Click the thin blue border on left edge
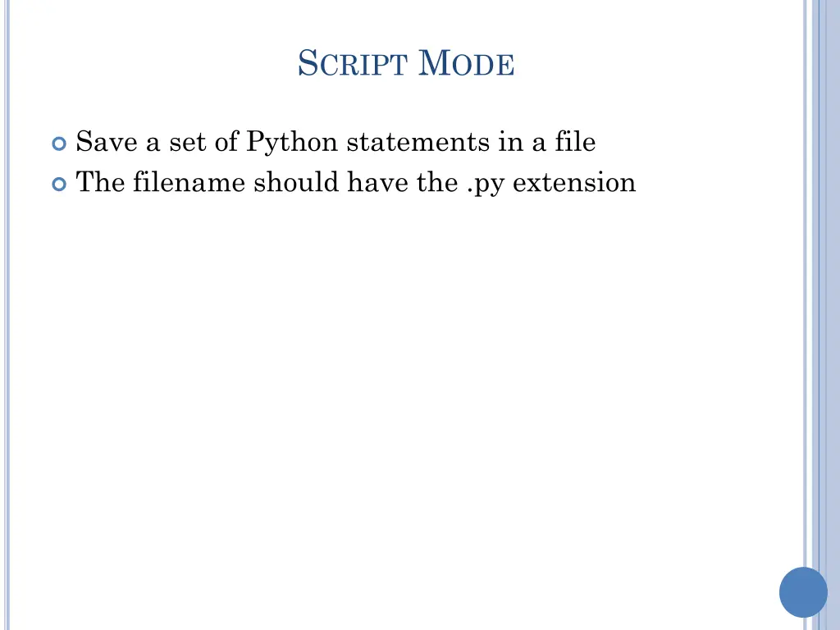 [x=7, y=315]
